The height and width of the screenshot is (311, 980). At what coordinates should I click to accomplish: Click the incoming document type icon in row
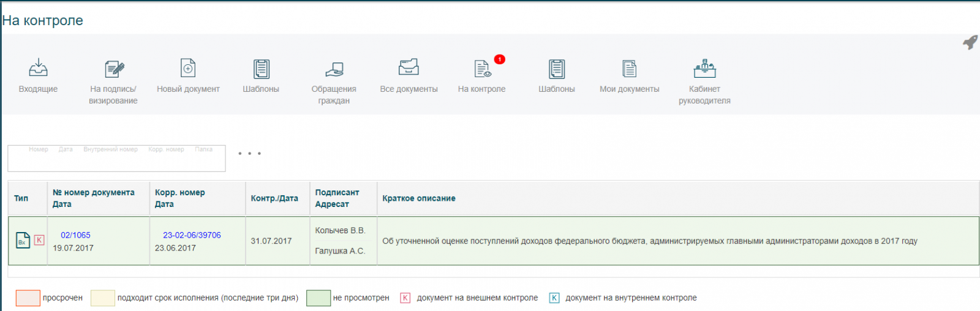[x=22, y=240]
